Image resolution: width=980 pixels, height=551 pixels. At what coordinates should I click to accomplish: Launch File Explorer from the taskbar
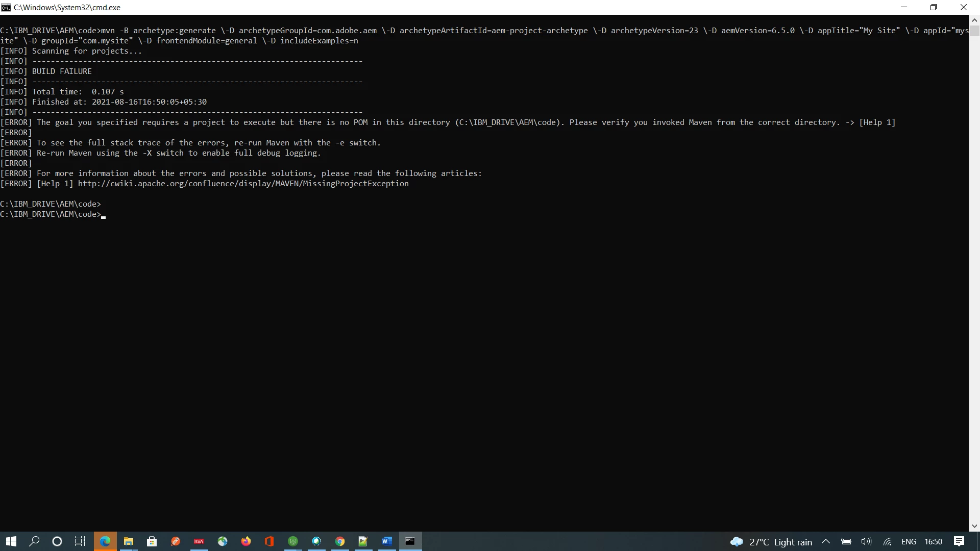[129, 541]
